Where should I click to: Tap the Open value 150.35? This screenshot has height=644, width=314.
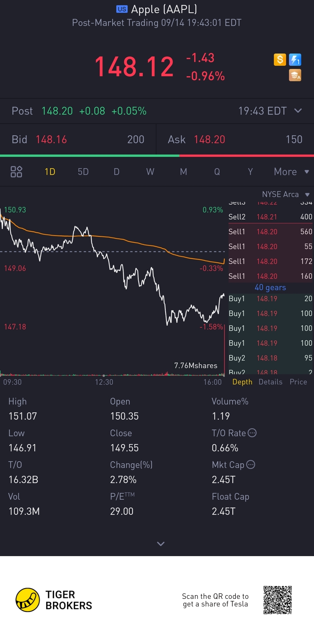tap(124, 416)
